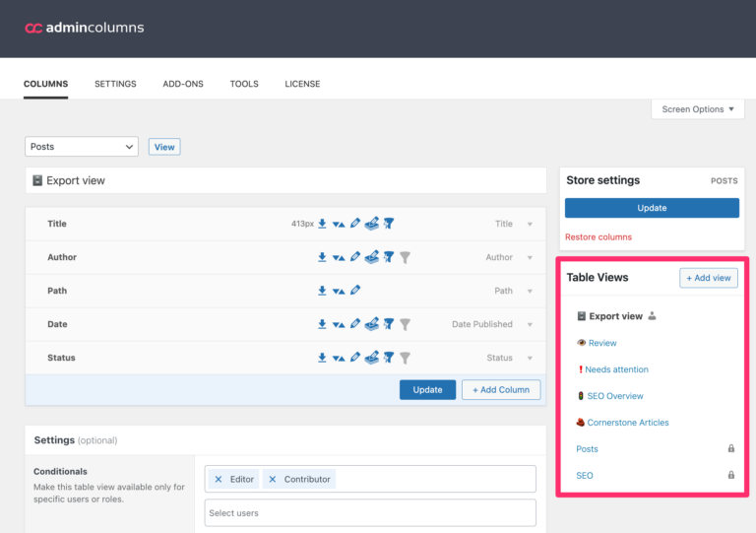Click the pencil inline-edit icon in Path row
The image size is (756, 533).
pos(355,291)
